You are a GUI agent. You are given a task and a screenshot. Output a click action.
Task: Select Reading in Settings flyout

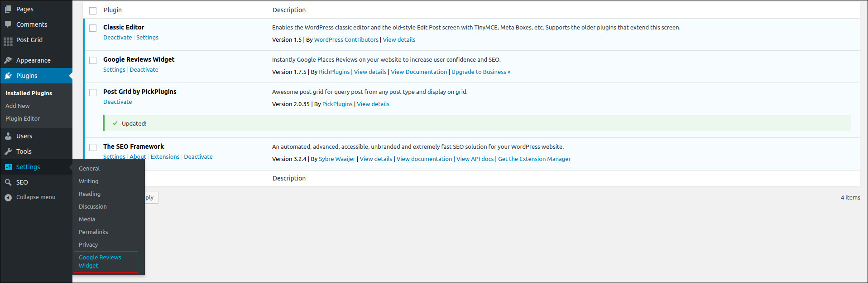pyautogui.click(x=90, y=194)
